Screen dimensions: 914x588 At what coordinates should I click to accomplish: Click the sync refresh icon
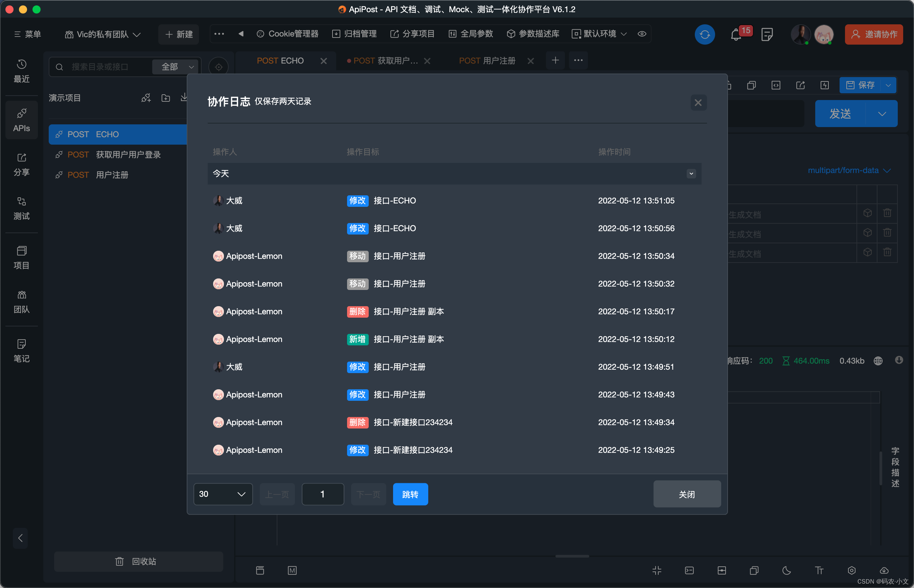pyautogui.click(x=704, y=34)
